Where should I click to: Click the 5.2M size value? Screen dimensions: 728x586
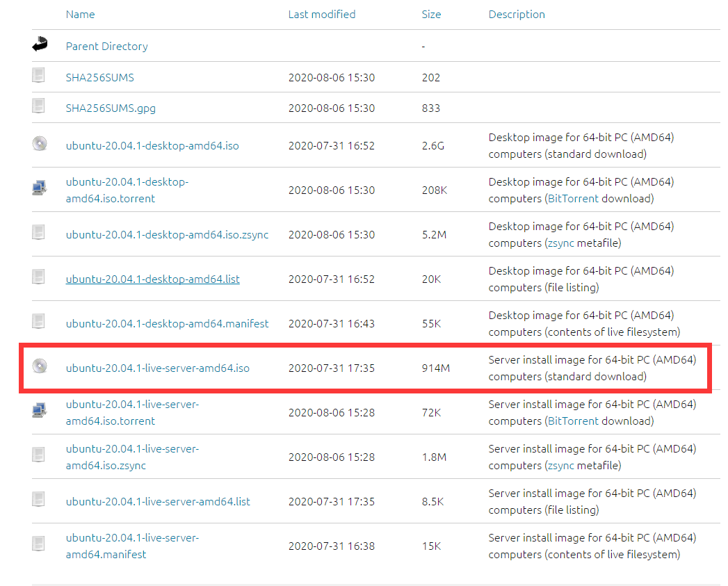pyautogui.click(x=434, y=235)
